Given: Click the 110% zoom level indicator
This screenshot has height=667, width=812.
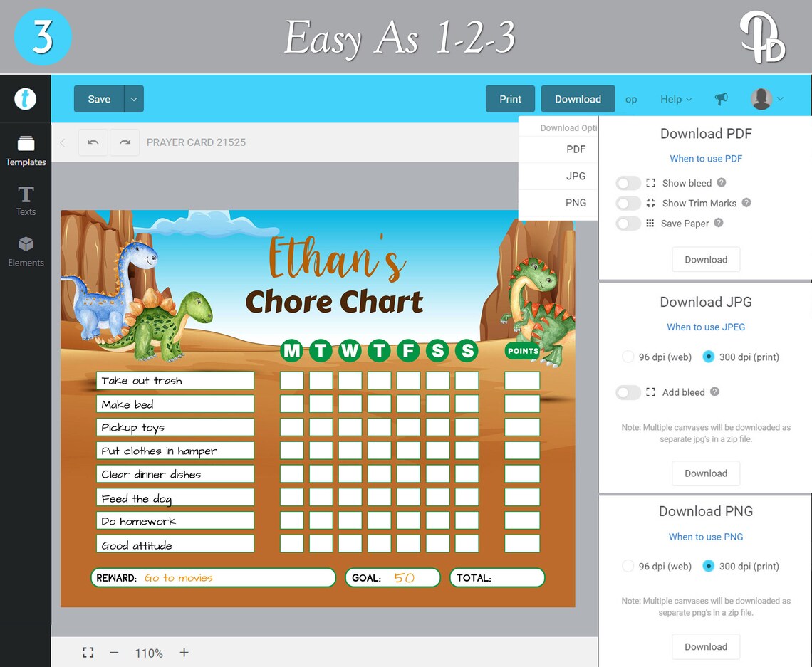Looking at the screenshot, I should pyautogui.click(x=148, y=652).
